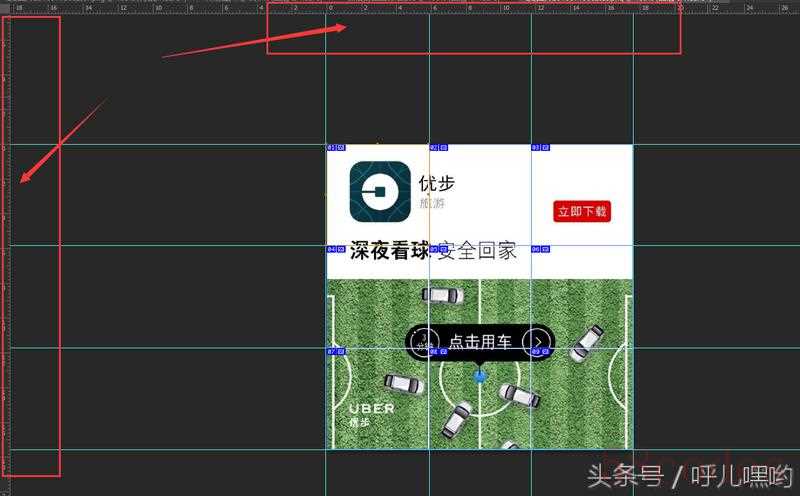This screenshot has width=800, height=496.
Task: Select slice 01 badge
Action: 336,148
